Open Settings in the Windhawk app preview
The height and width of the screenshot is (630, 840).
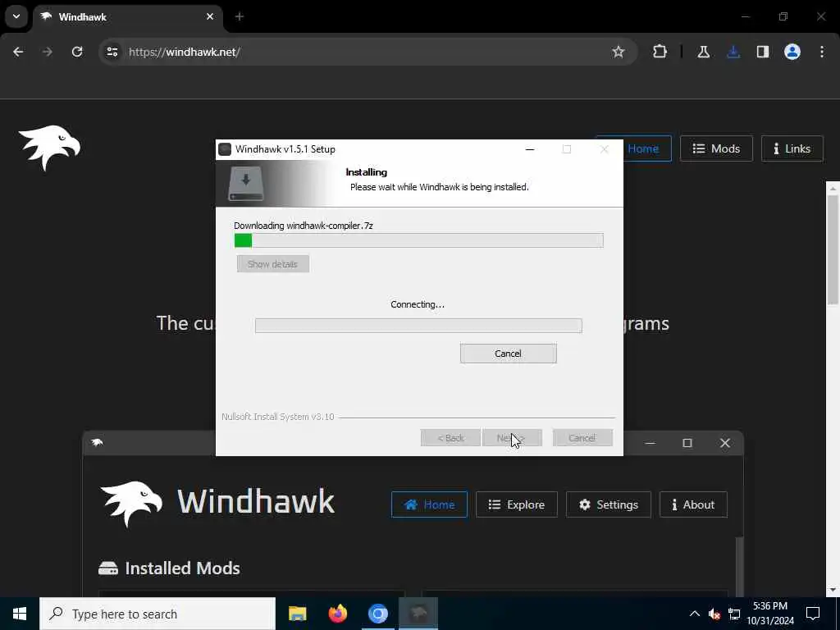click(x=608, y=504)
